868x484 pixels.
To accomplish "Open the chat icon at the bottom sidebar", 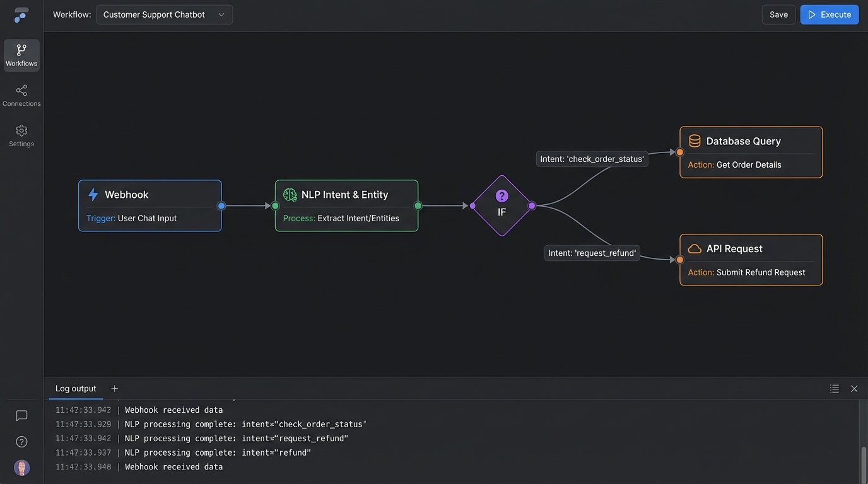I will point(21,415).
